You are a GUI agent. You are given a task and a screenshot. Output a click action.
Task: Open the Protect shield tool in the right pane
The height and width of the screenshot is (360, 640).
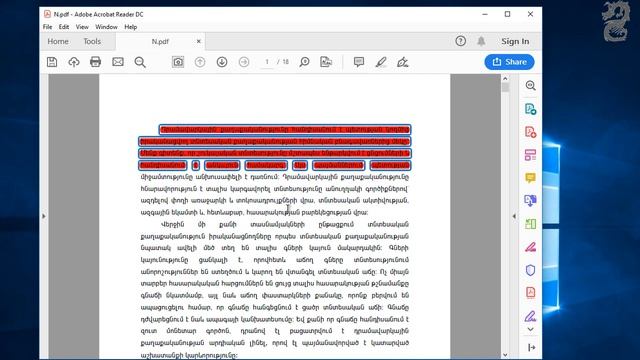[x=531, y=270]
